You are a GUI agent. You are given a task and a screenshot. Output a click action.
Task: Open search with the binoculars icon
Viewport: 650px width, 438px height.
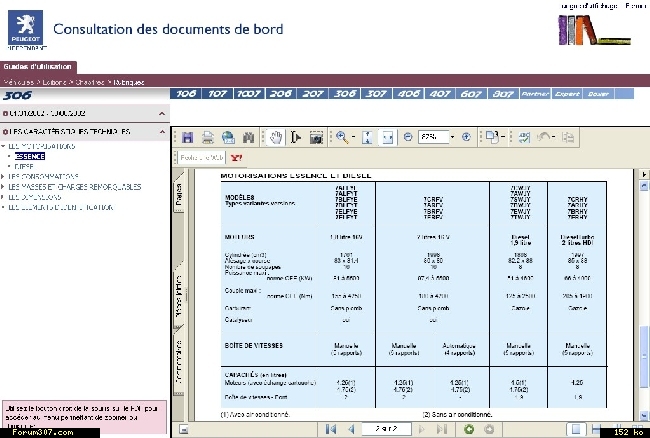click(x=248, y=137)
